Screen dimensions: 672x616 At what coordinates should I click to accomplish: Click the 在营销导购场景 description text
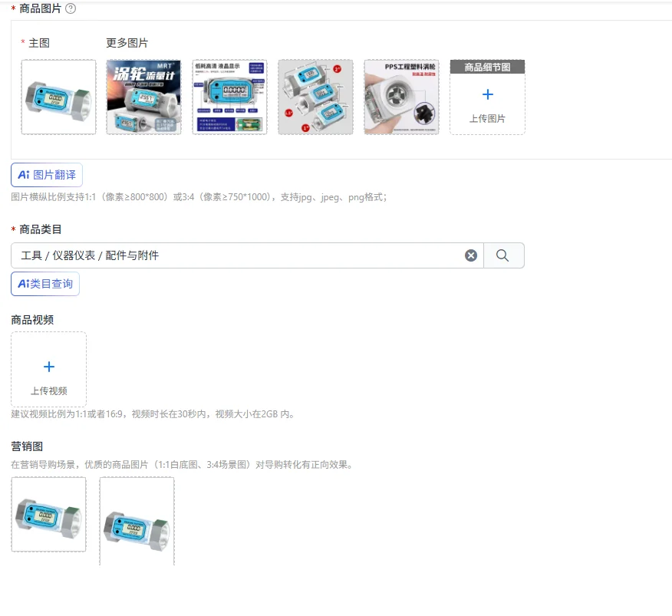pos(182,465)
